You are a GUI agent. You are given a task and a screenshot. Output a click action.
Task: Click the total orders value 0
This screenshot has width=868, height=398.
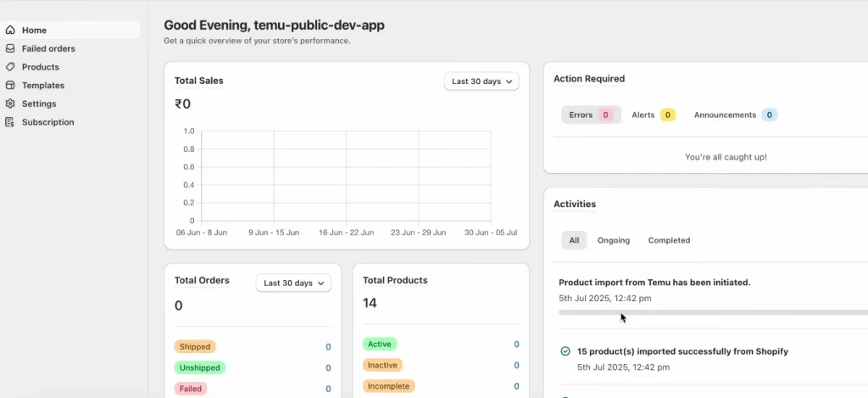click(x=178, y=306)
